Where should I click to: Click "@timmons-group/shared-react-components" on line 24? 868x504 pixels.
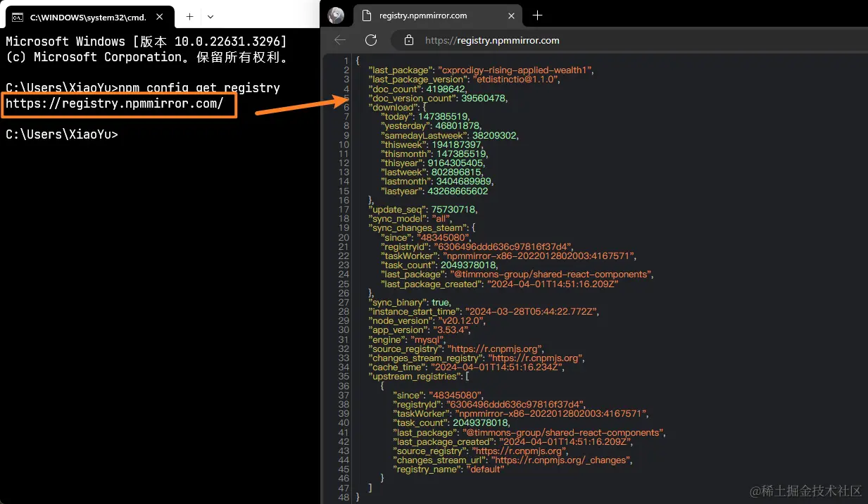551,274
